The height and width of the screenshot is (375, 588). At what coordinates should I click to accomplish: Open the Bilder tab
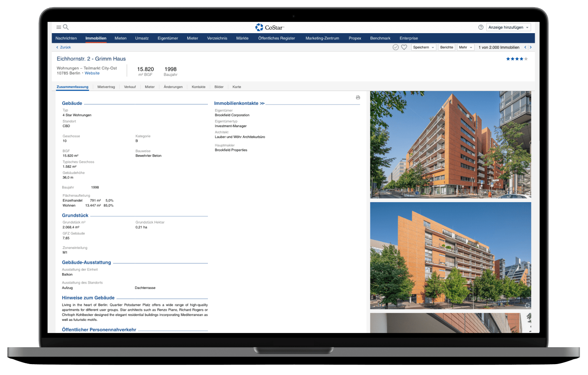coord(219,87)
